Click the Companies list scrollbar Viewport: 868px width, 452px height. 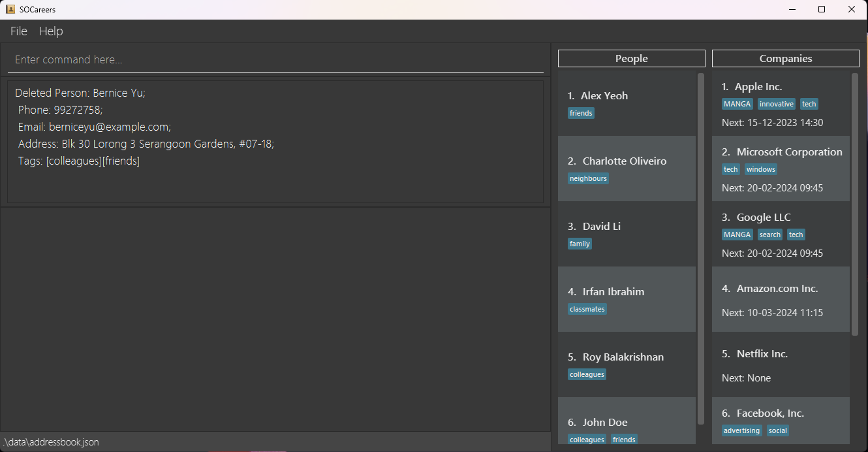point(855,204)
